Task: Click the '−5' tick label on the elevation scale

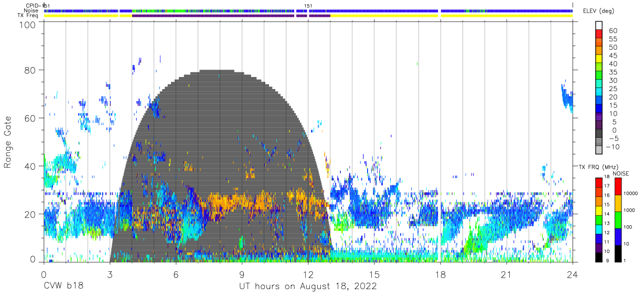Action: coord(613,138)
